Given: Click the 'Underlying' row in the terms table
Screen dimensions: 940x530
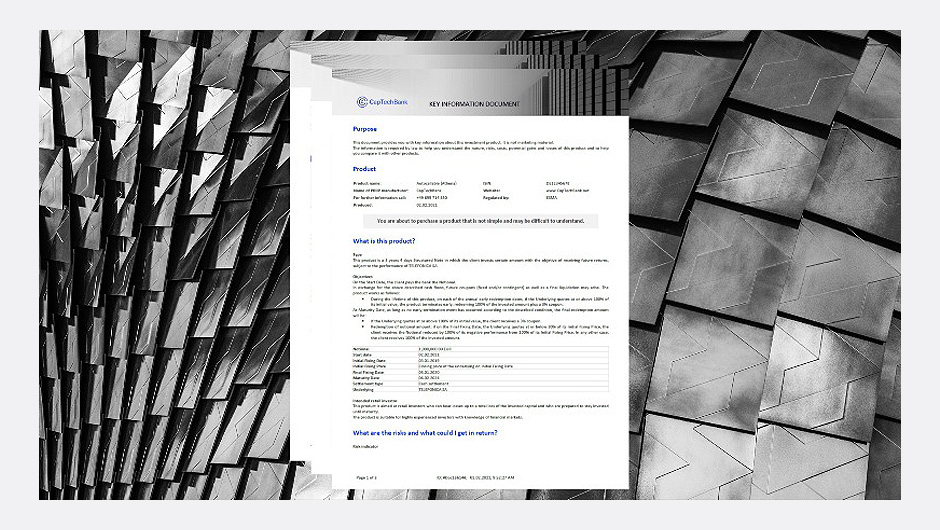Looking at the screenshot, I should point(480,390).
